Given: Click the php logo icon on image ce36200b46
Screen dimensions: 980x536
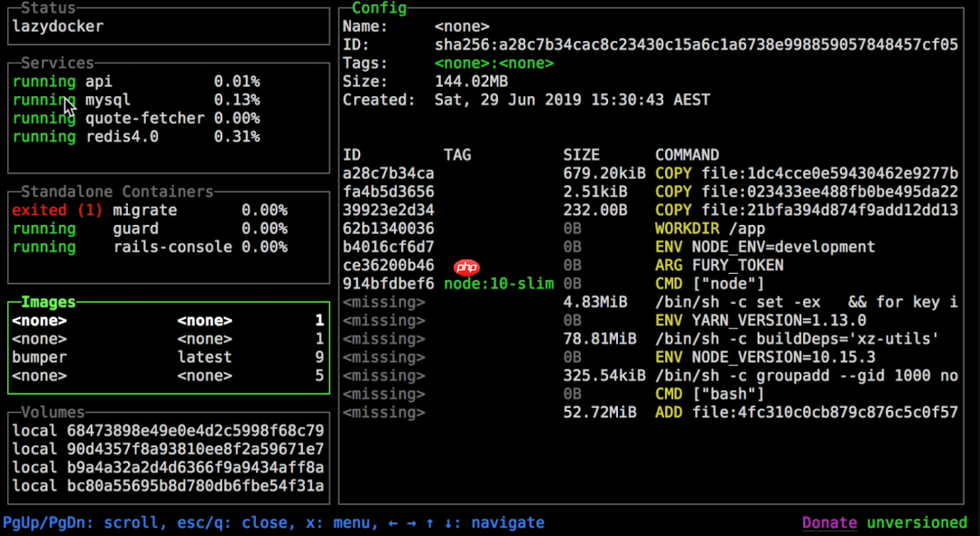Looking at the screenshot, I should pos(467,266).
